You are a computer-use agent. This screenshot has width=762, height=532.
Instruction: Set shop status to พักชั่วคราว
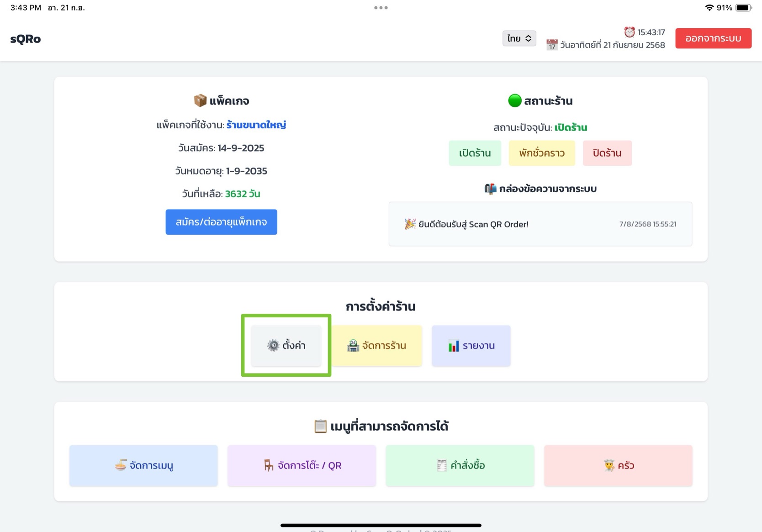541,153
